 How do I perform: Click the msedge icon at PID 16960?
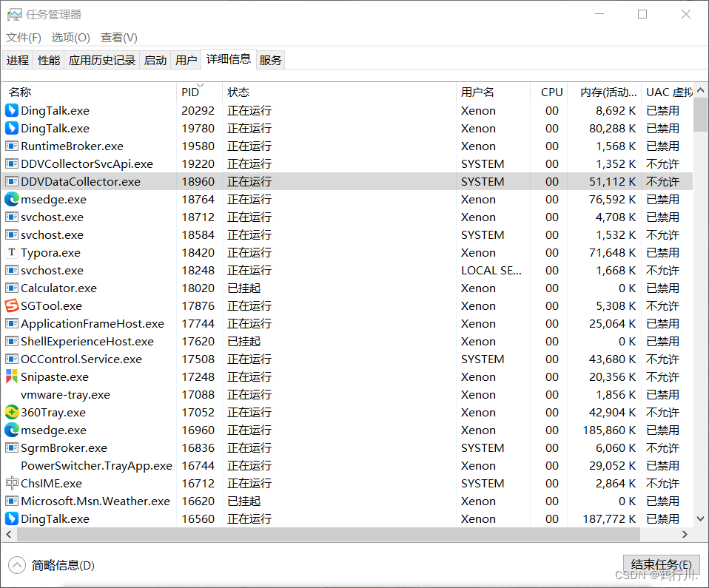[x=12, y=430]
